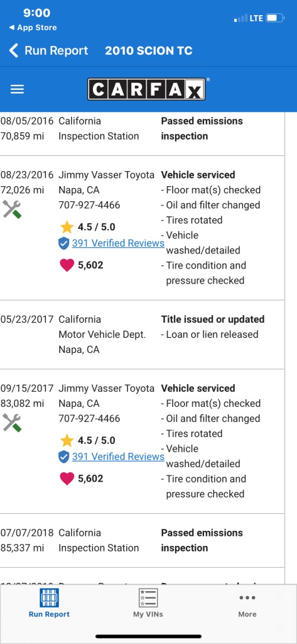Tap verified shield icon in 08/23/2016 entry
This screenshot has height=644, width=297.
[63, 243]
